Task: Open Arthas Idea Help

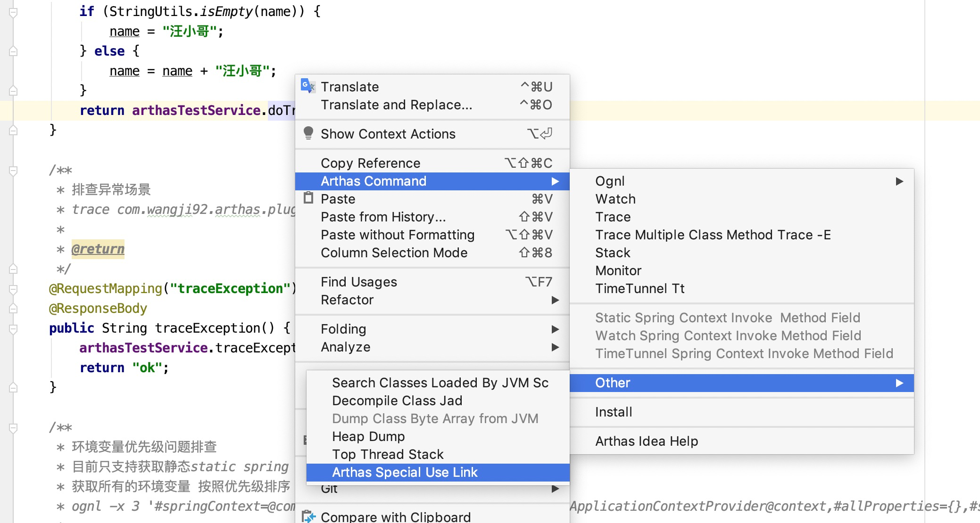Action: coord(646,441)
